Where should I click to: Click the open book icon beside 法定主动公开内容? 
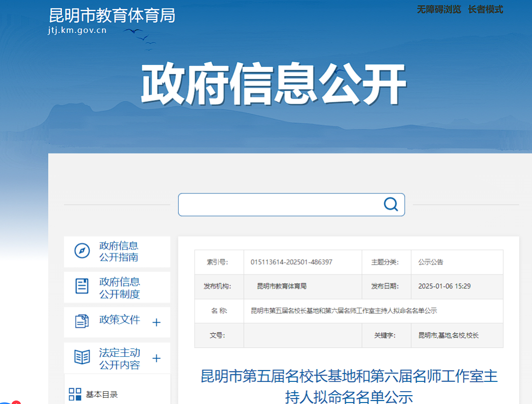click(x=82, y=357)
